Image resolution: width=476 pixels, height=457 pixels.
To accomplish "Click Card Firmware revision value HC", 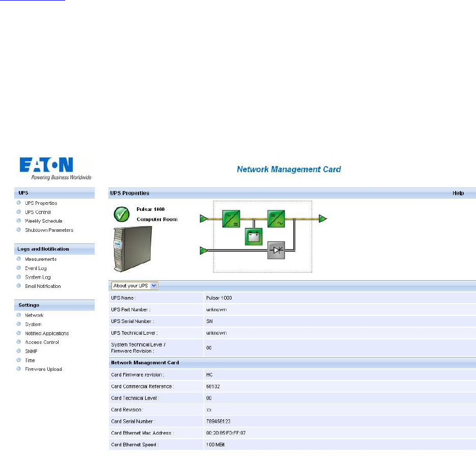I will coord(209,374).
